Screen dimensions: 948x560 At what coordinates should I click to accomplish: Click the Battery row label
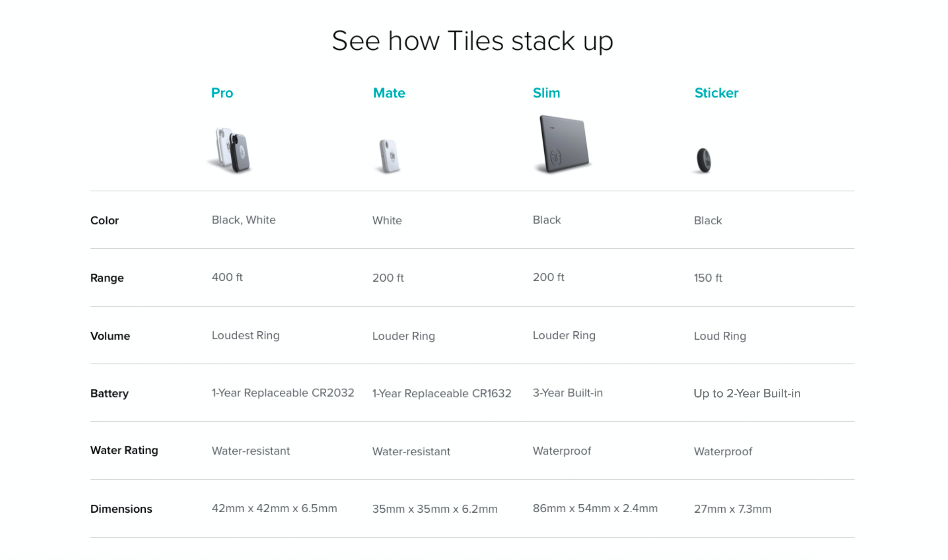pos(109,394)
